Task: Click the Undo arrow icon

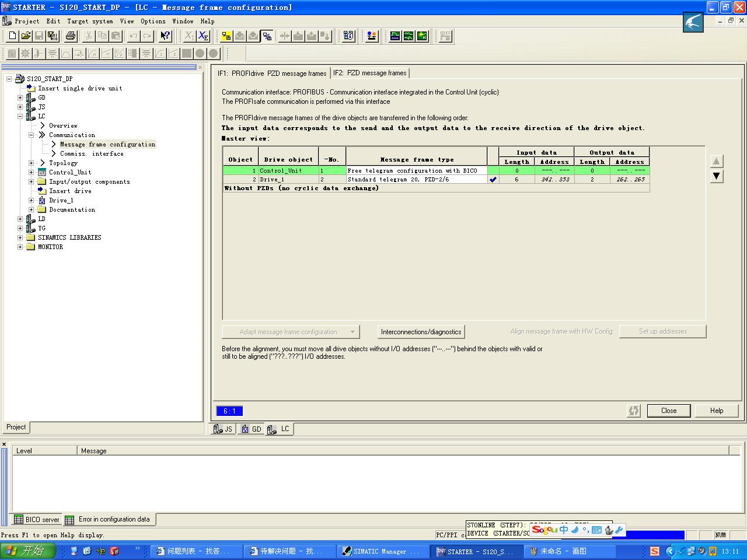Action: click(134, 36)
